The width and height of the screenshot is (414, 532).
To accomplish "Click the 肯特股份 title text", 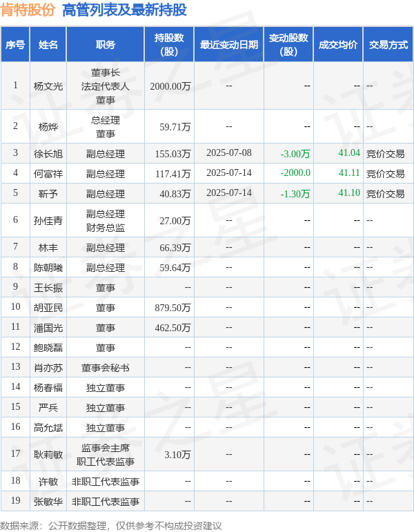I will tap(28, 10).
